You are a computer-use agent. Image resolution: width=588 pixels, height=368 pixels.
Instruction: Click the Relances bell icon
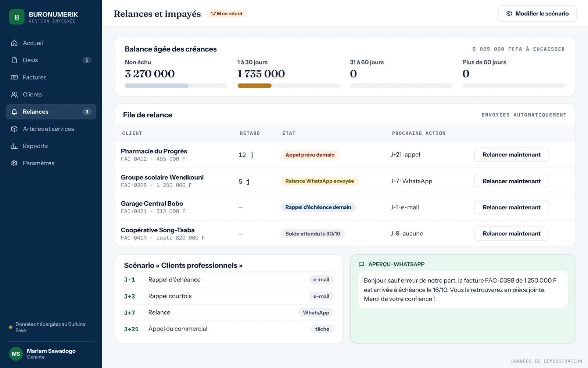click(14, 112)
